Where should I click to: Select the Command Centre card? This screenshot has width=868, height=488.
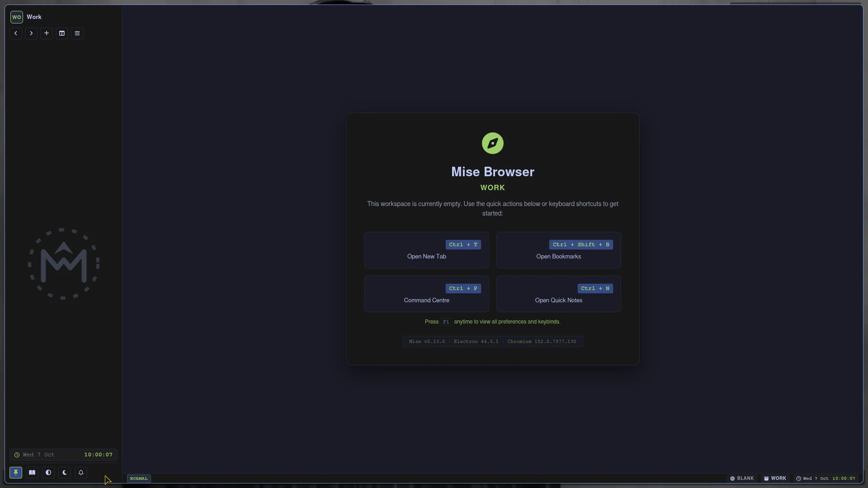427,294
